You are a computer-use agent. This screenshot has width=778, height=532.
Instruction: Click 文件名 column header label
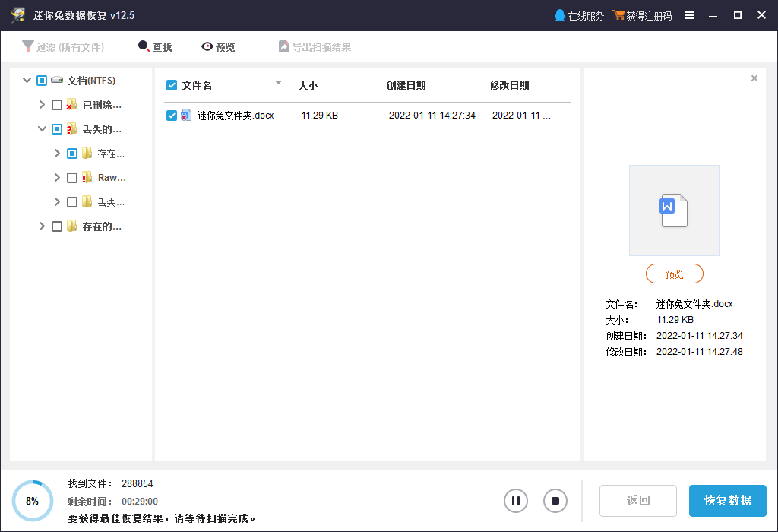tap(197, 85)
